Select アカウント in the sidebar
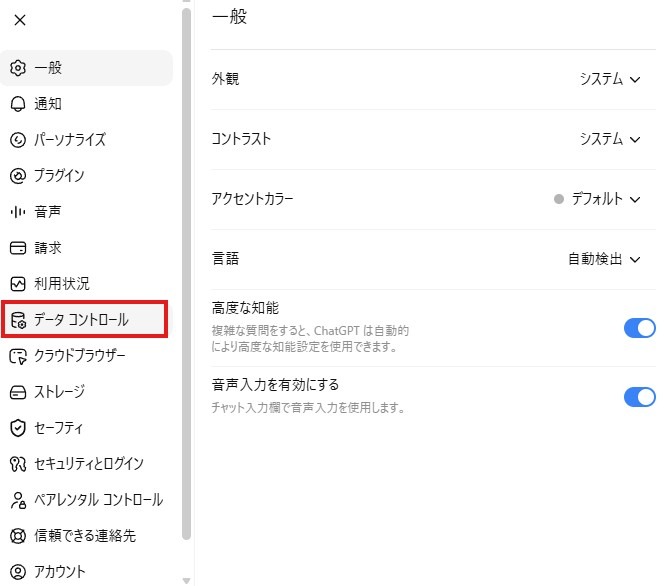This screenshot has height=586, width=664. [x=86, y=572]
